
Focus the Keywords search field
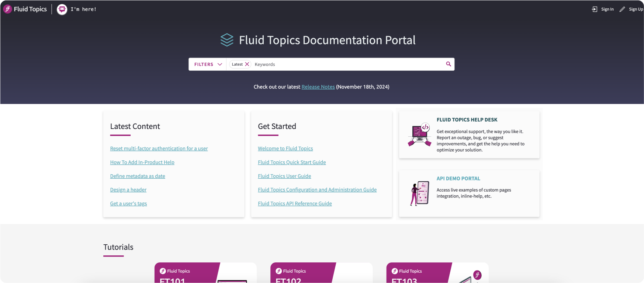[x=349, y=64]
